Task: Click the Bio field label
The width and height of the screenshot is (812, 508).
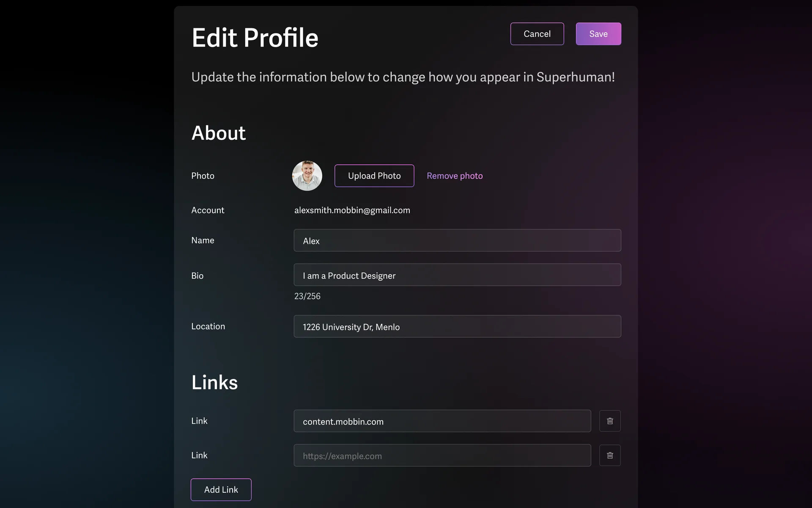Action: 197,276
